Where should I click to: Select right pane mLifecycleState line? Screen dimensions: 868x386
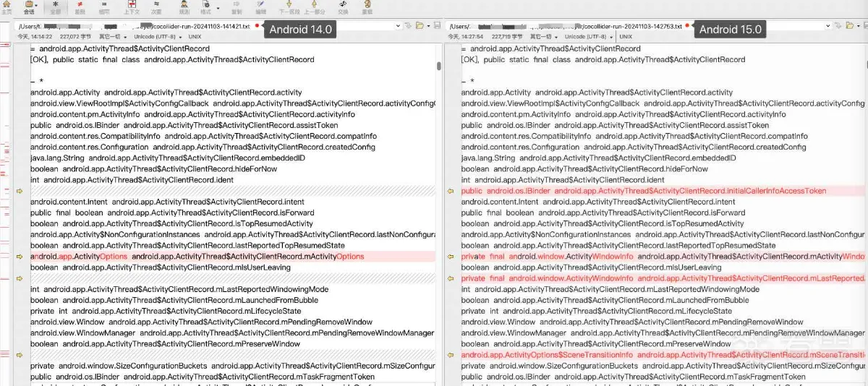pos(663,311)
